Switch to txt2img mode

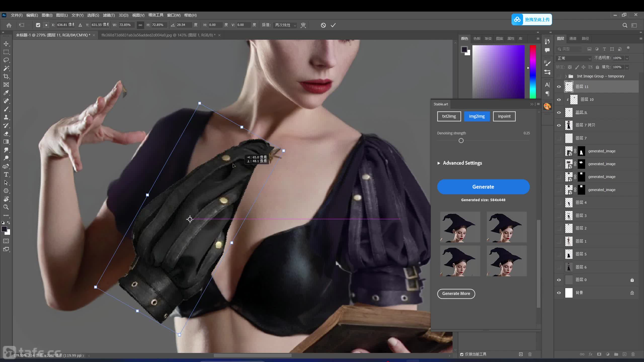pyautogui.click(x=449, y=116)
